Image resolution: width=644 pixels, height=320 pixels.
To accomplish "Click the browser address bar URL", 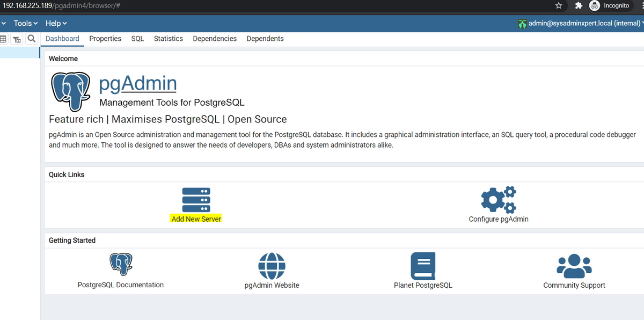I will 60,6.
